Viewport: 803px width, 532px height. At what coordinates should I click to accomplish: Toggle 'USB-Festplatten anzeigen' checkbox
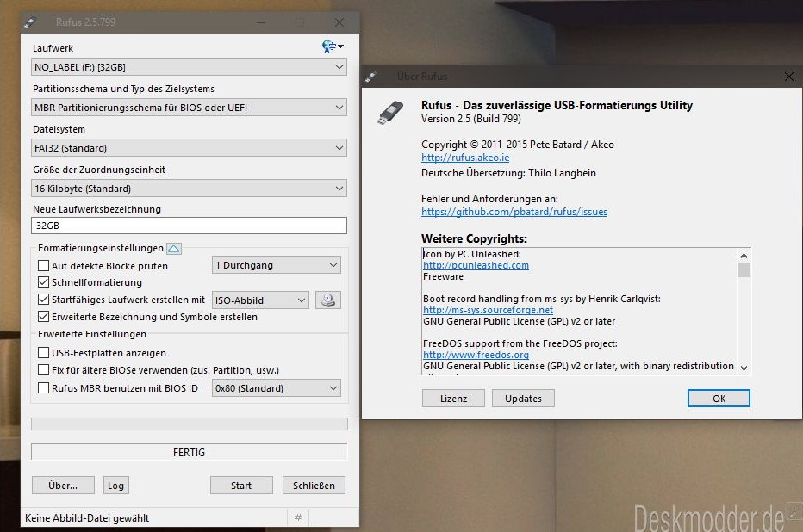[x=44, y=353]
